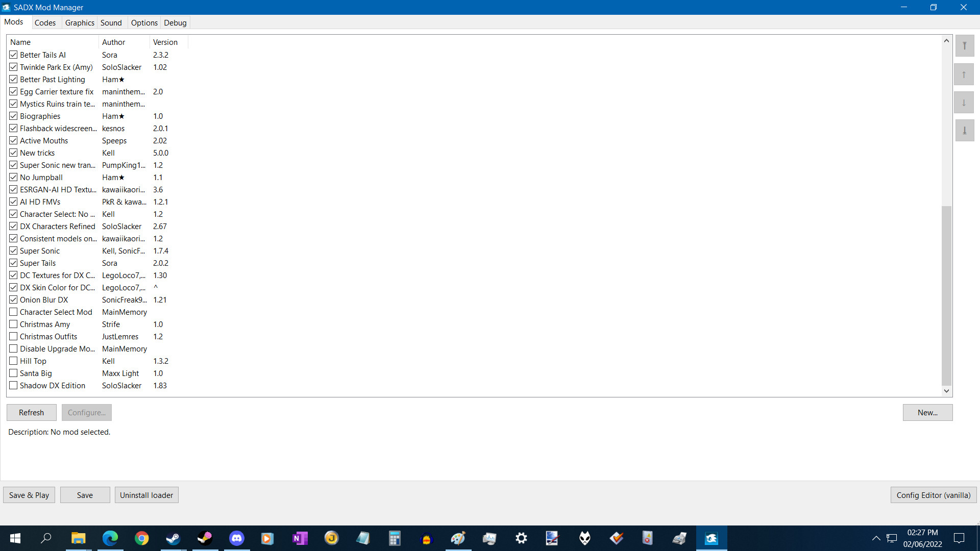Uncheck the Onion Blur DX mod
Image resolution: width=980 pixels, height=551 pixels.
pyautogui.click(x=13, y=299)
